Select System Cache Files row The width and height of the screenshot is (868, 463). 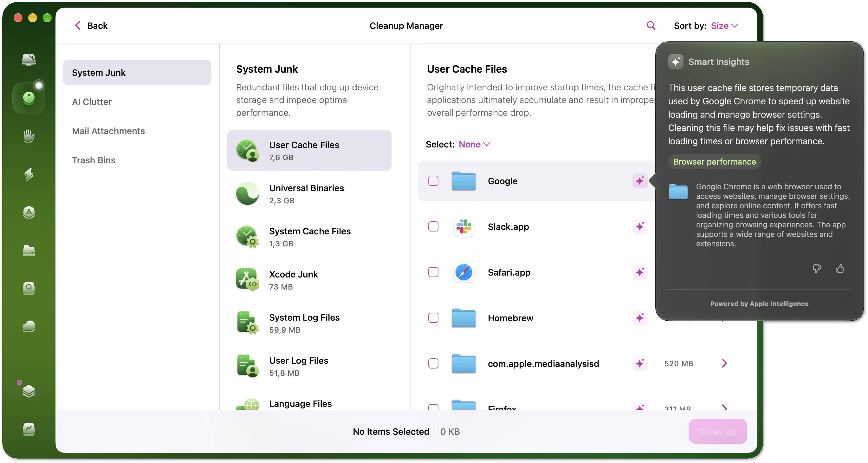[309, 237]
